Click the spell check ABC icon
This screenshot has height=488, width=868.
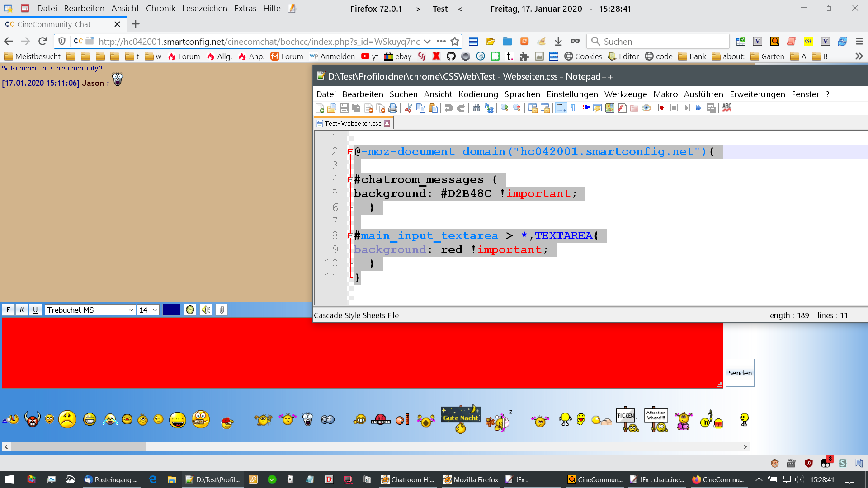(x=727, y=108)
